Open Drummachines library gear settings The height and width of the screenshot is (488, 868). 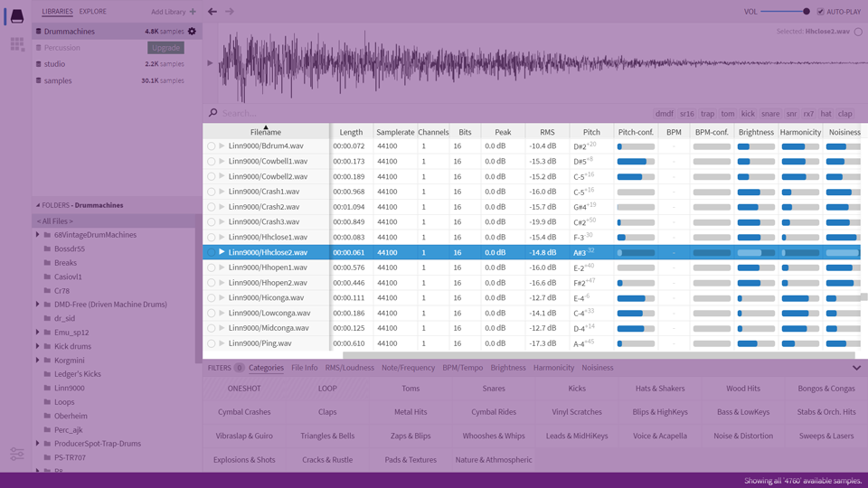(x=192, y=32)
